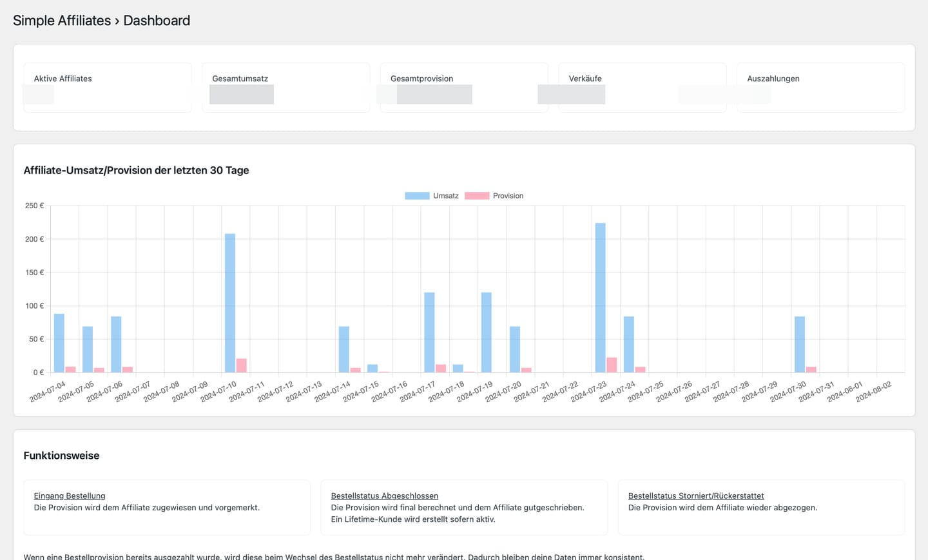Click the Bestellstatus Storniert/Rückerstattet link
This screenshot has height=560, width=928.
point(696,496)
